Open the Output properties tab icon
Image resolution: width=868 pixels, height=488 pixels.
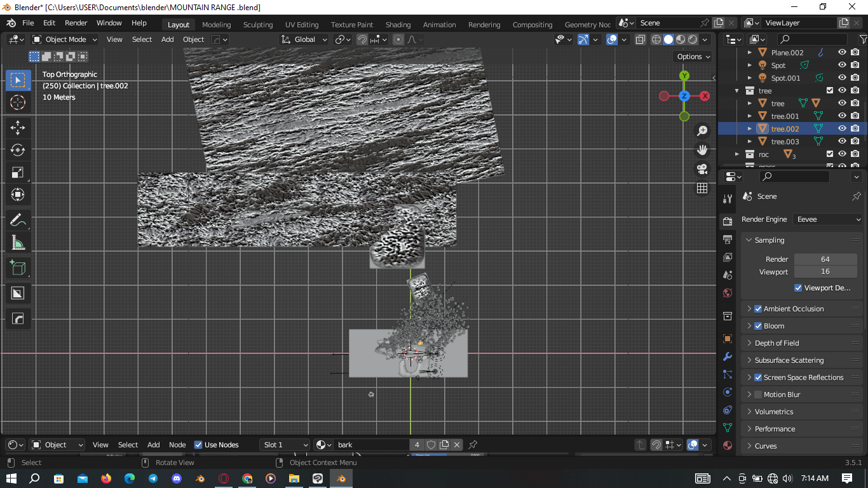728,240
